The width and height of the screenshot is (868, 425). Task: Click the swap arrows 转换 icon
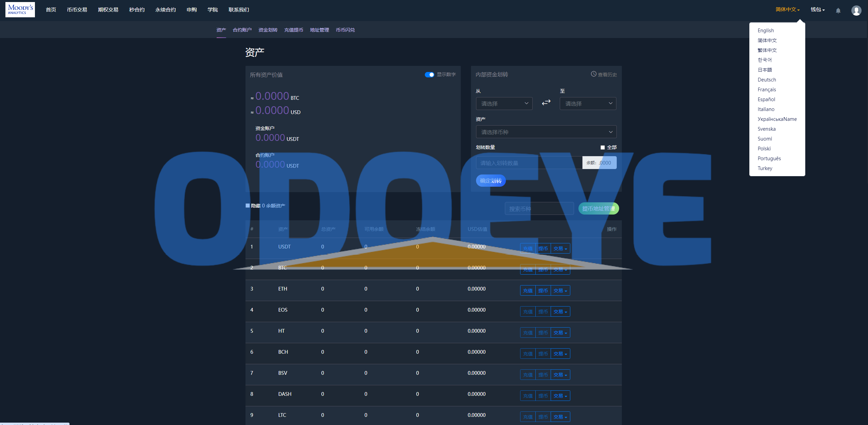[x=546, y=103]
